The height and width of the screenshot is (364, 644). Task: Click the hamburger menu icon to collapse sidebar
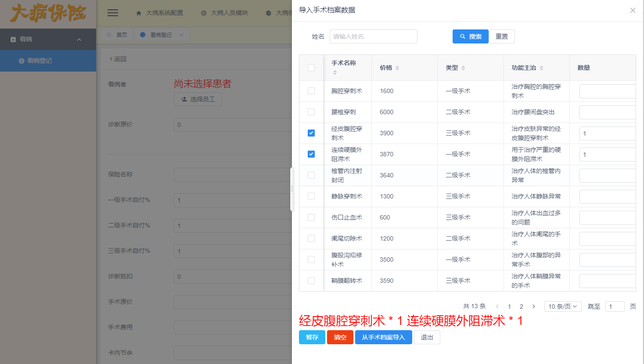113,13
